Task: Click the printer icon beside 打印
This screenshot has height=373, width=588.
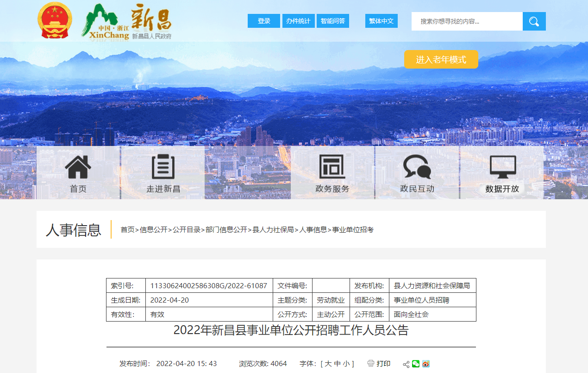Action: (370, 364)
